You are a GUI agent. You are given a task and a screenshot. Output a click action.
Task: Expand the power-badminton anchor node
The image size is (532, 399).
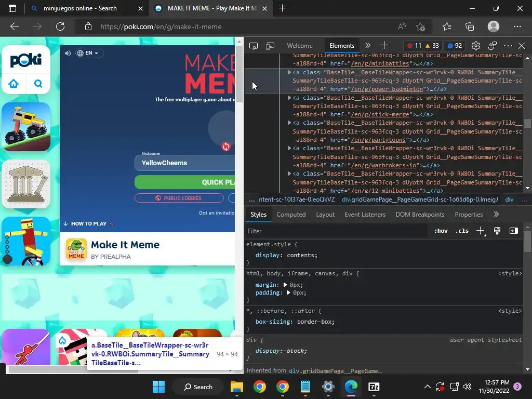click(x=289, y=72)
